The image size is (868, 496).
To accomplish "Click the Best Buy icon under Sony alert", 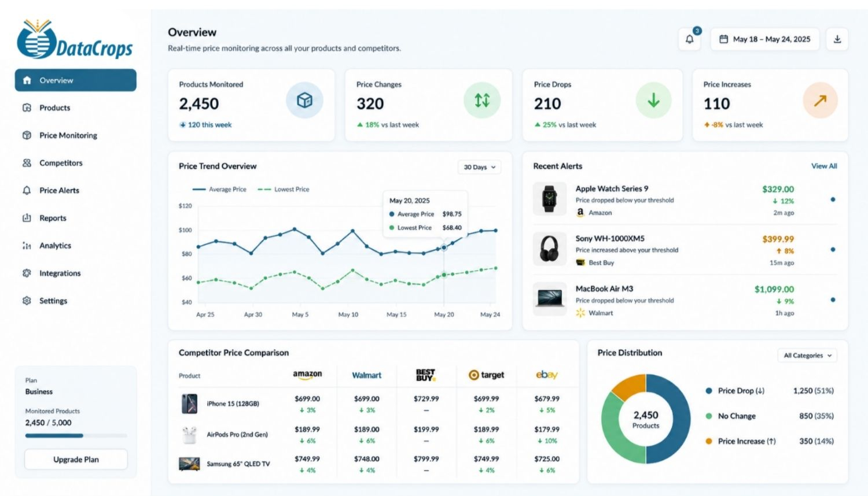I will tap(580, 262).
